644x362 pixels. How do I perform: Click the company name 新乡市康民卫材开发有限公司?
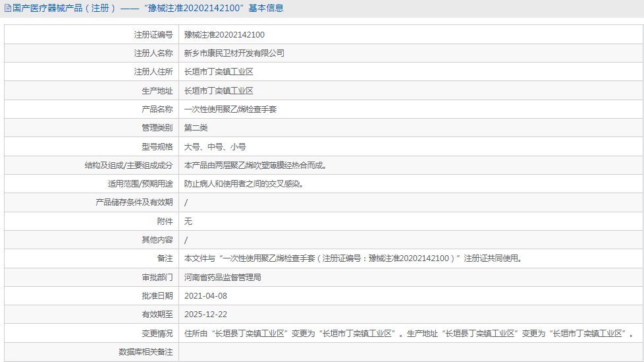tap(234, 53)
